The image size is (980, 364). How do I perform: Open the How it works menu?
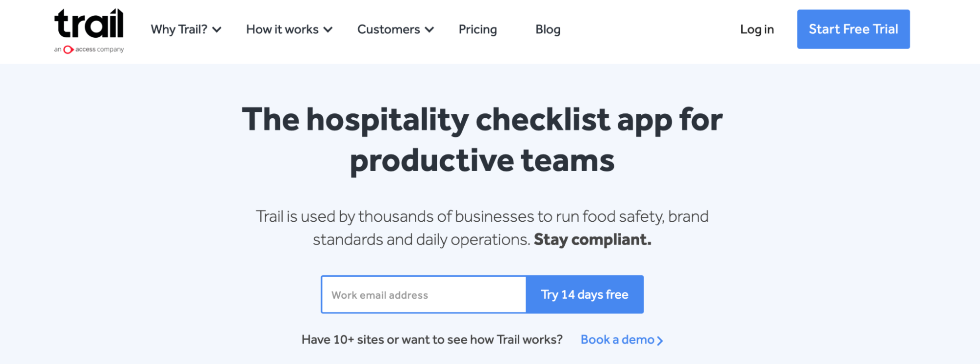pyautogui.click(x=282, y=29)
